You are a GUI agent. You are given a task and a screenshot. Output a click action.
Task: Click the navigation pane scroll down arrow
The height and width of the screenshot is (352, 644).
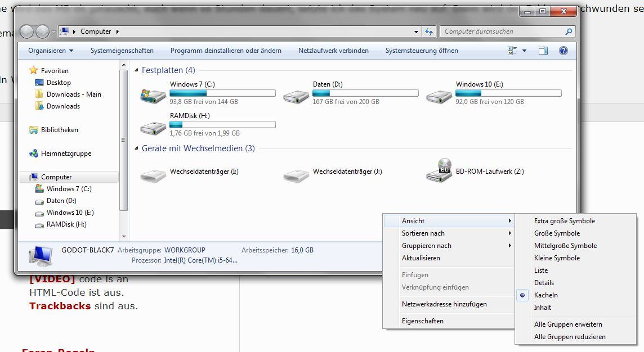tap(124, 237)
